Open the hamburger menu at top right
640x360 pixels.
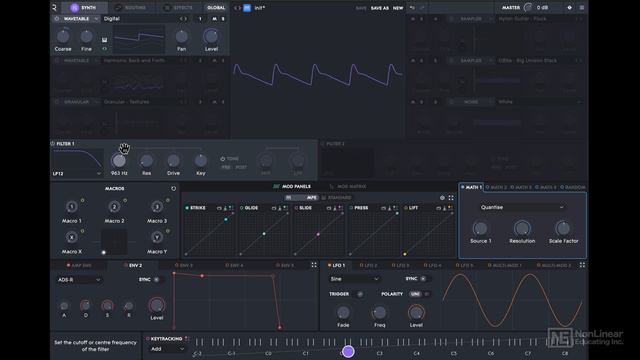click(582, 7)
